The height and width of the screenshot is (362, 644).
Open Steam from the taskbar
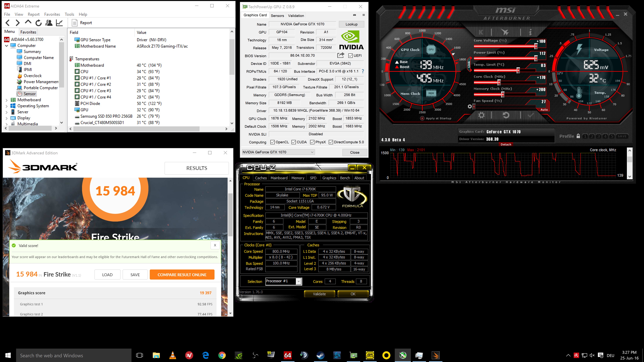click(x=320, y=355)
